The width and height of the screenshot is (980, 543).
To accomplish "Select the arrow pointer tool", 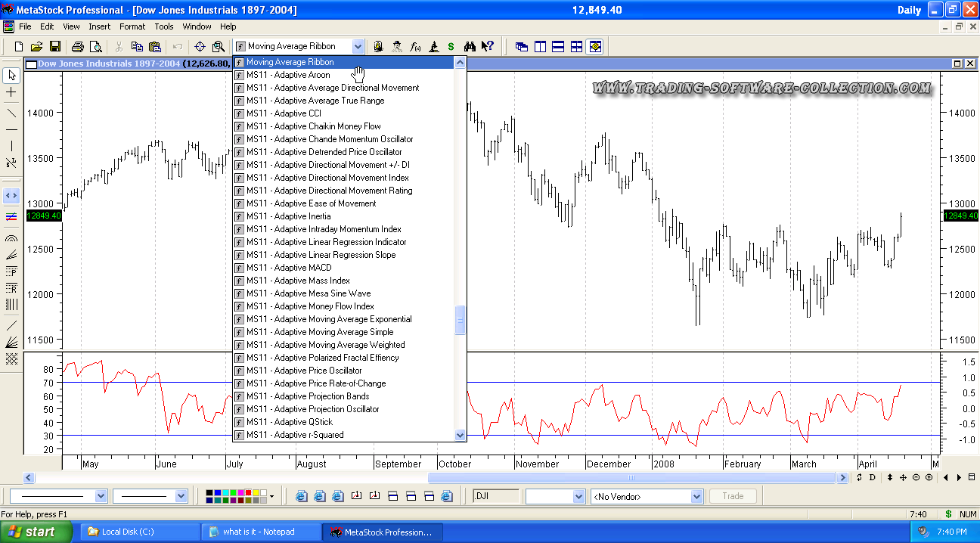I will coord(11,75).
